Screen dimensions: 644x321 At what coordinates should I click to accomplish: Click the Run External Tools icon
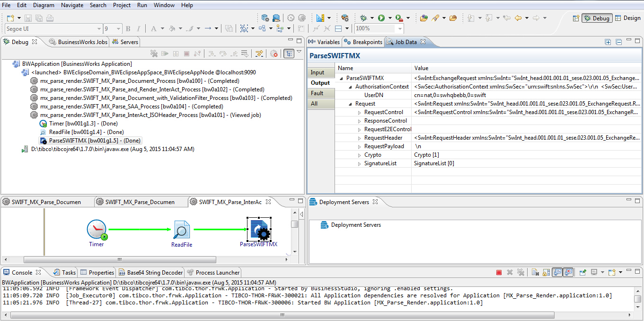[399, 18]
